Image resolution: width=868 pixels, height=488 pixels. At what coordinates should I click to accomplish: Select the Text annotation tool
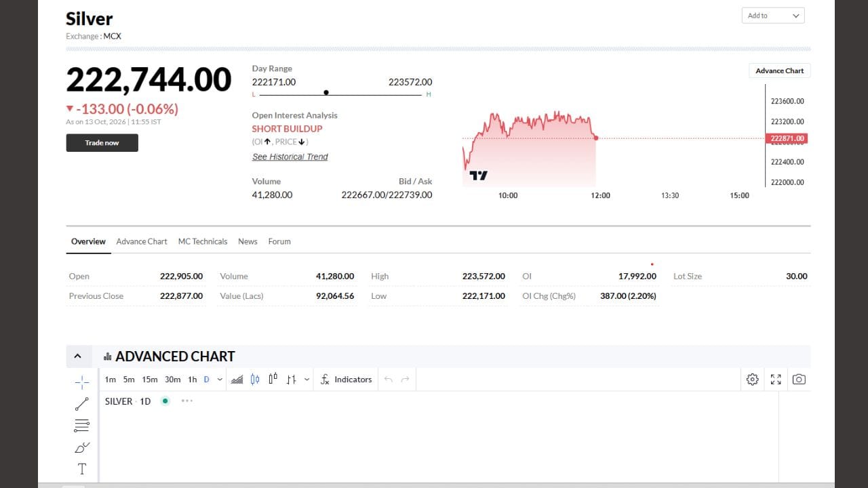(x=81, y=469)
